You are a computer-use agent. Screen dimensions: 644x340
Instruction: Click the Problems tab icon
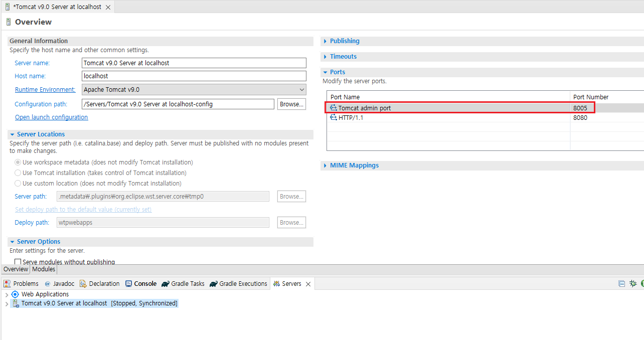(7, 284)
